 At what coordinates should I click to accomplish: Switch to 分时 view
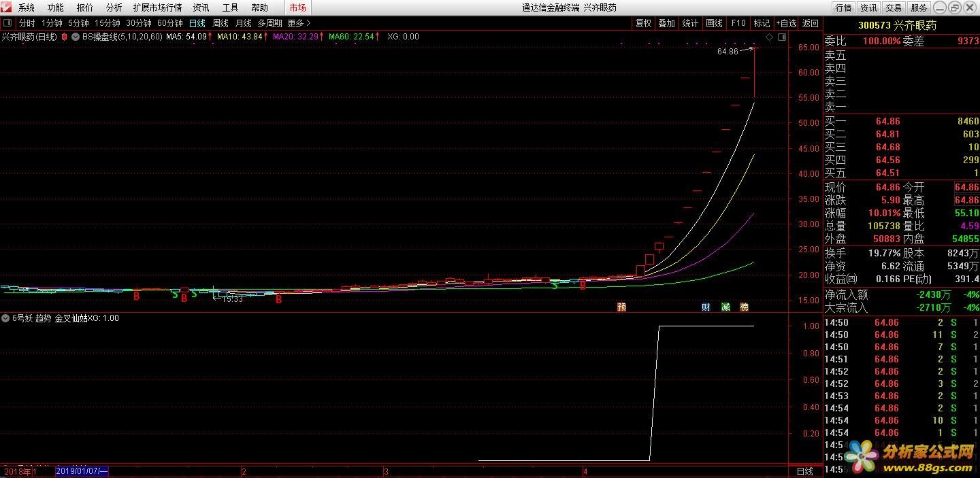[x=27, y=23]
